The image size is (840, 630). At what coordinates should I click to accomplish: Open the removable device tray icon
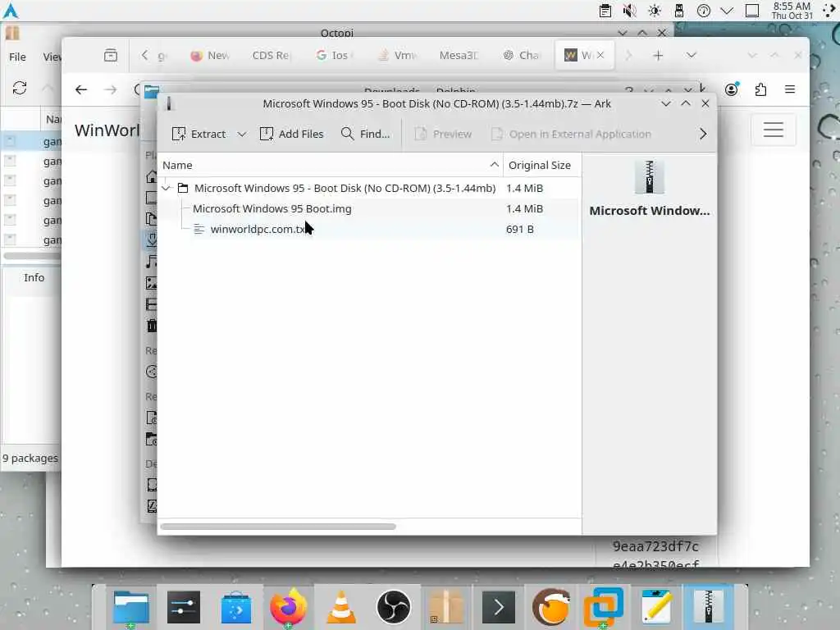[x=679, y=11]
